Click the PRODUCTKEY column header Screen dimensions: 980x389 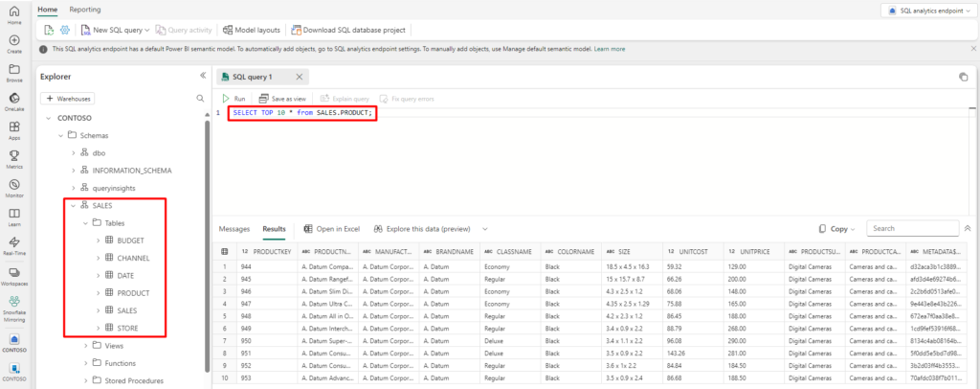266,251
